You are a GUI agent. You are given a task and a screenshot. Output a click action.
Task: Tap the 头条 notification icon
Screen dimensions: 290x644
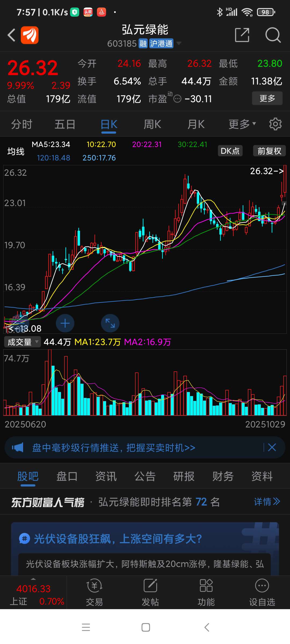(88, 12)
